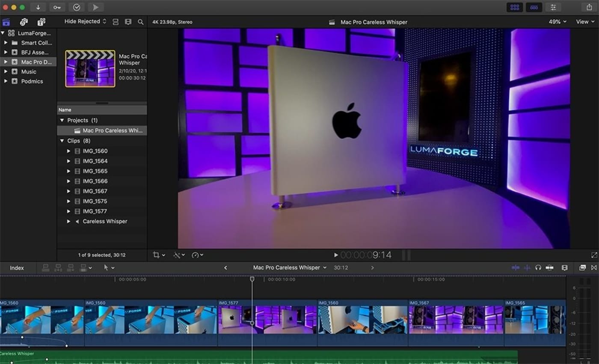Click Append clip edit button
Viewport: 599px width, 364px height.
pos(71,268)
